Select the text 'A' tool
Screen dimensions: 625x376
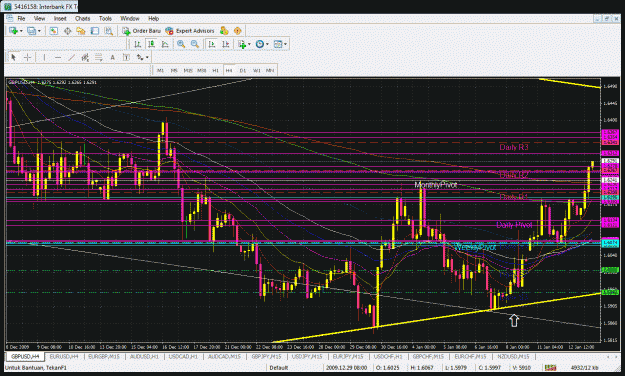click(x=112, y=57)
